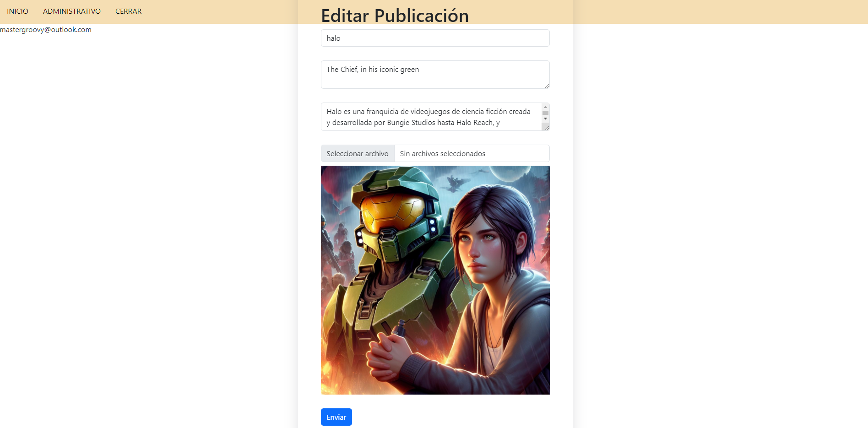Image resolution: width=868 pixels, height=428 pixels.
Task: Click the resize handle of the Chief textarea
Action: [547, 86]
